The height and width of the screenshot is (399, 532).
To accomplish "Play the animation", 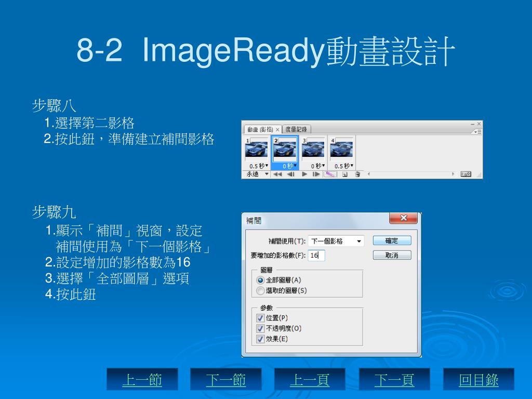I will 304,175.
